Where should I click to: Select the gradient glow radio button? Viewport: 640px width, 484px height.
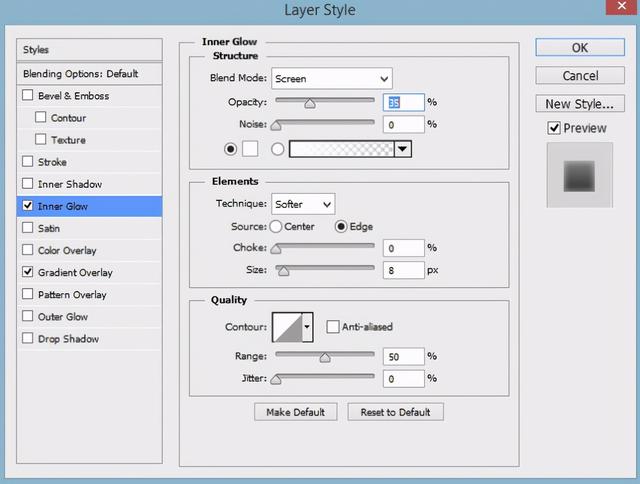278,149
